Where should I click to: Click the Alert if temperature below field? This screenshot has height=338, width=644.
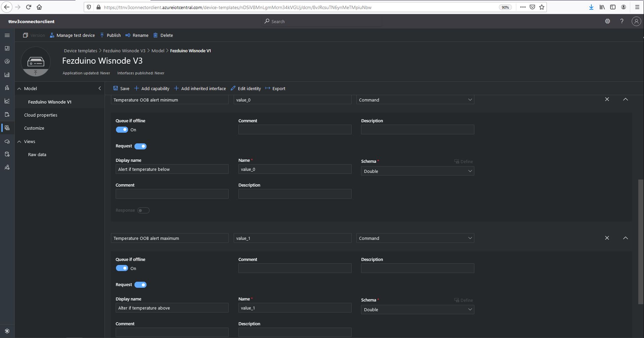(x=172, y=169)
